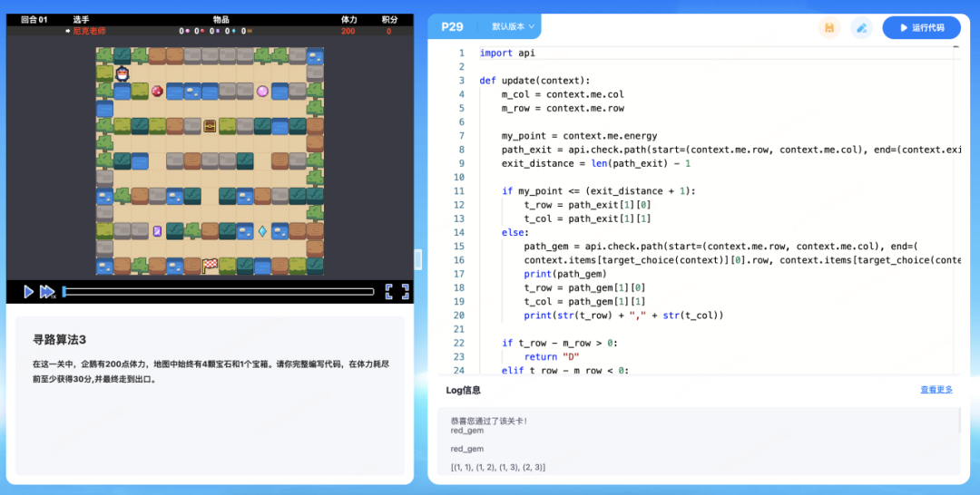Click line number 20 in the gutter
980x495 pixels.
(459, 315)
